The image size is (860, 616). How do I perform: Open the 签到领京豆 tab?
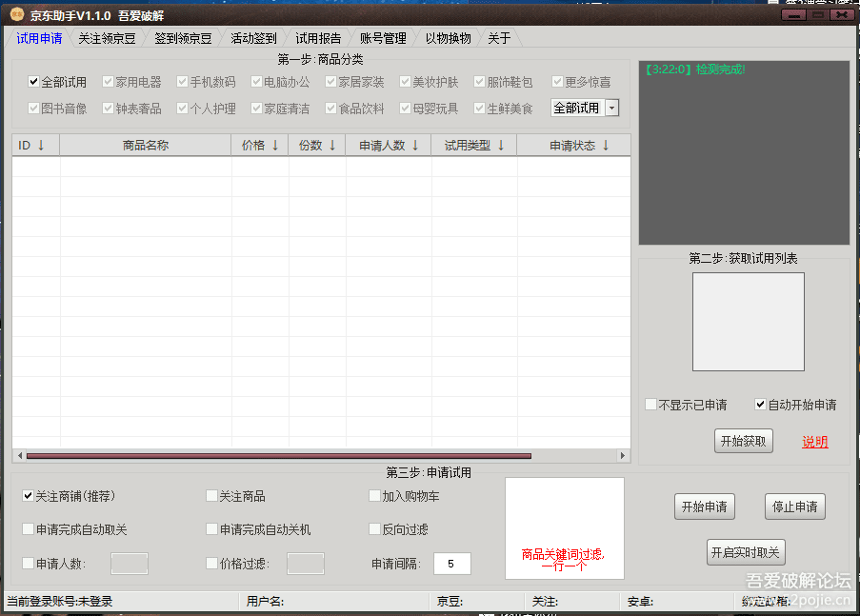tap(183, 38)
